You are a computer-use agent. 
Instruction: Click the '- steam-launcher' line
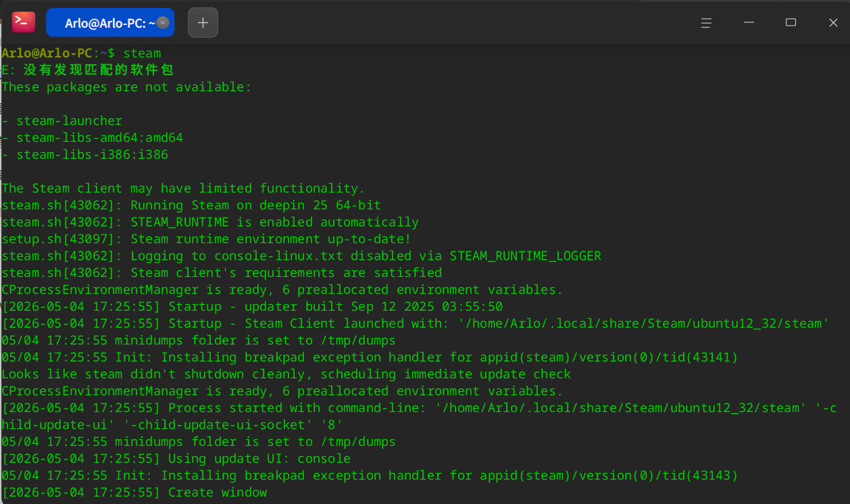pyautogui.click(x=62, y=121)
